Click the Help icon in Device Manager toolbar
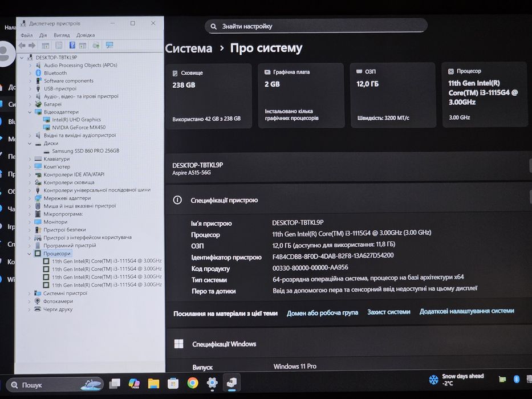 (x=72, y=45)
